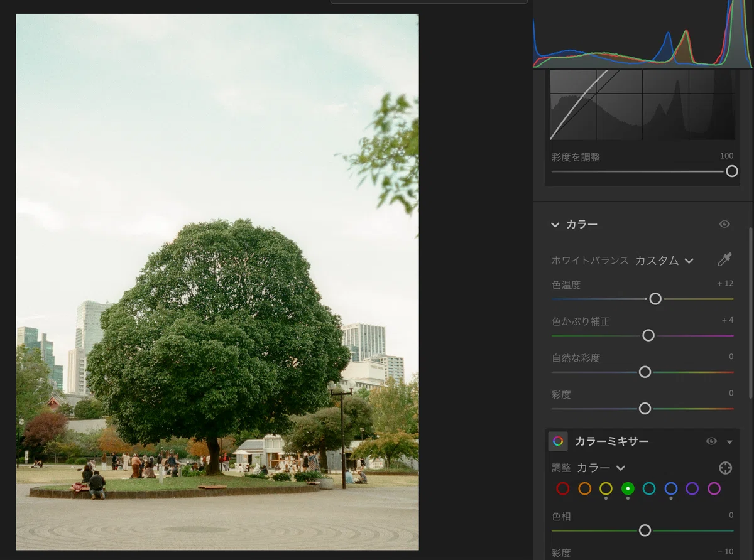This screenshot has height=560, width=754.
Task: Open the ホワイトバランス カスタム dropdown
Action: (x=664, y=261)
